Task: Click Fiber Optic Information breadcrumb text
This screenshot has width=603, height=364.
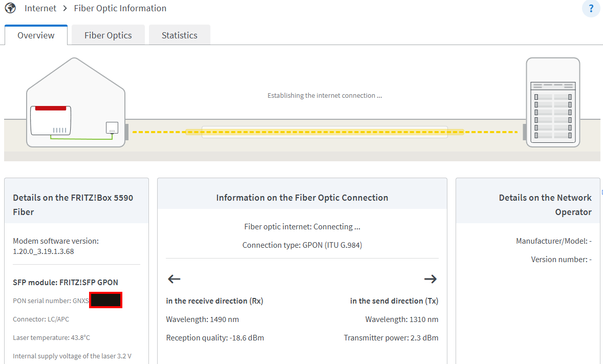Action: click(120, 8)
